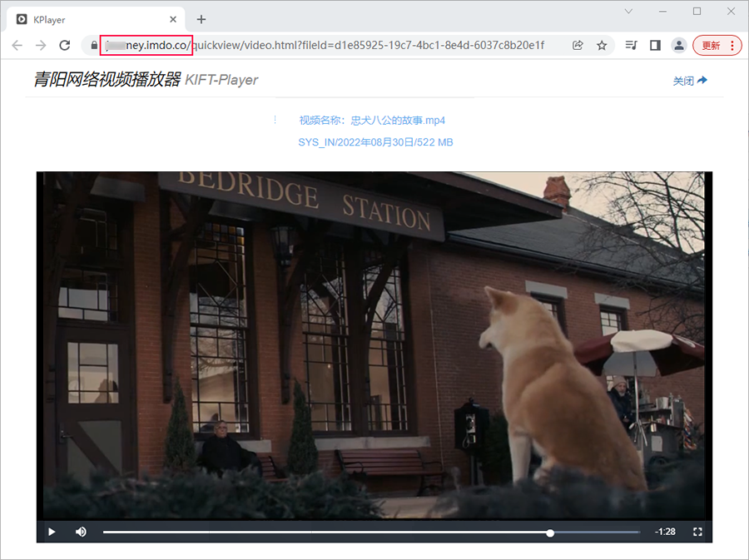Click the video progress bar handle
749x560 pixels.
[550, 532]
